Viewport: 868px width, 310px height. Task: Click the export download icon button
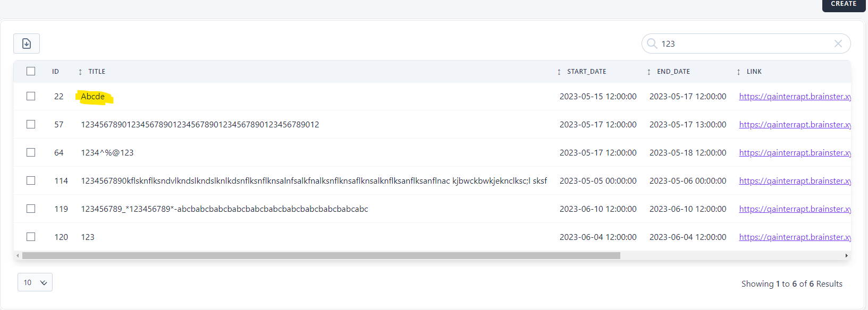tap(27, 44)
